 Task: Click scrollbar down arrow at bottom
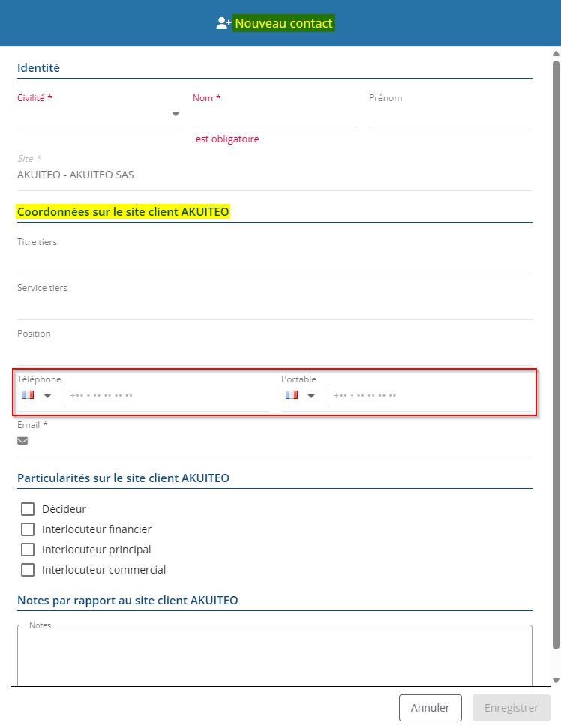(556, 680)
